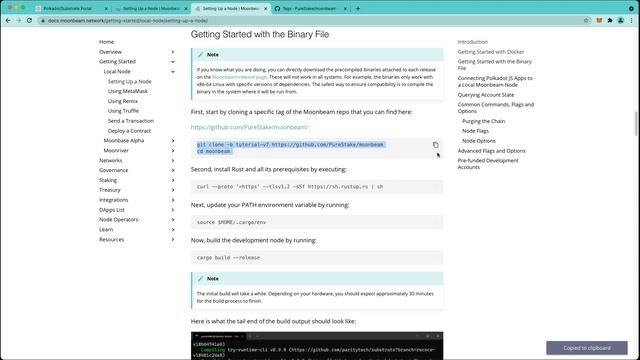Select the active Setting Up a Node tab
Viewport: 640px width, 360px height.
231,8
